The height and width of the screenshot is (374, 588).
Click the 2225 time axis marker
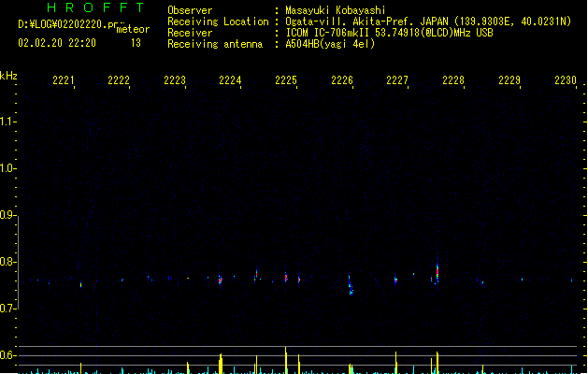286,80
